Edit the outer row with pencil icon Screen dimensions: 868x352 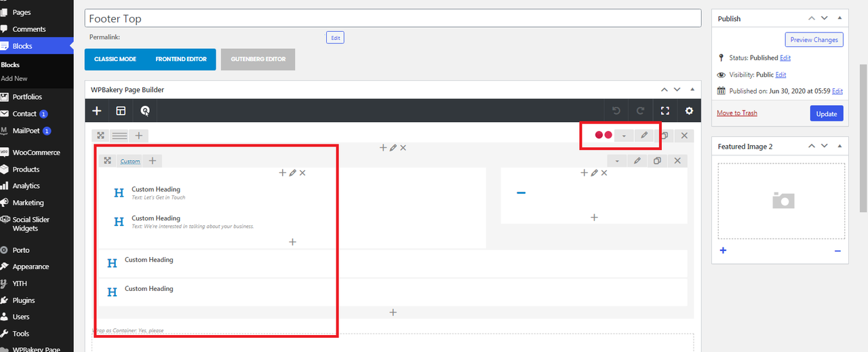(644, 136)
